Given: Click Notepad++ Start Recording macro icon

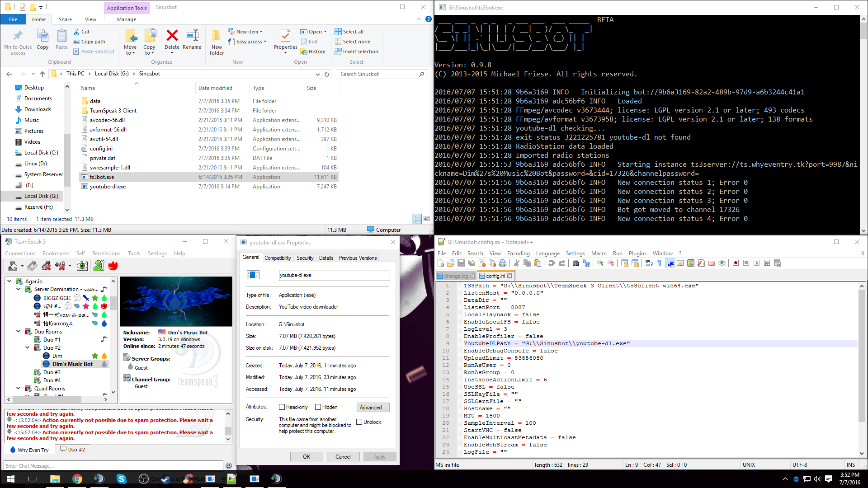Looking at the screenshot, I should tap(736, 263).
